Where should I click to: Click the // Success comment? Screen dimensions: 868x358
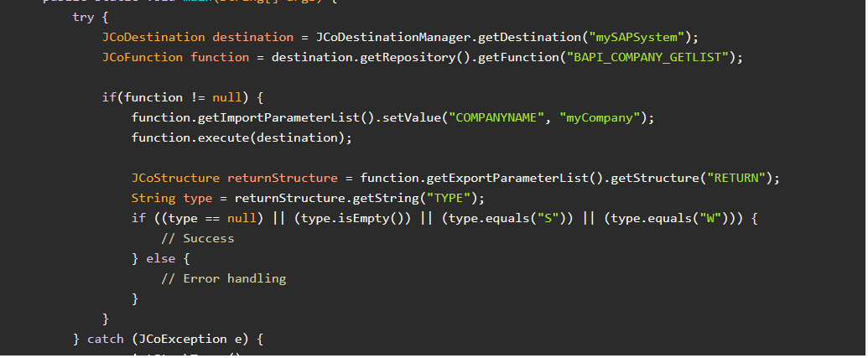coord(198,238)
